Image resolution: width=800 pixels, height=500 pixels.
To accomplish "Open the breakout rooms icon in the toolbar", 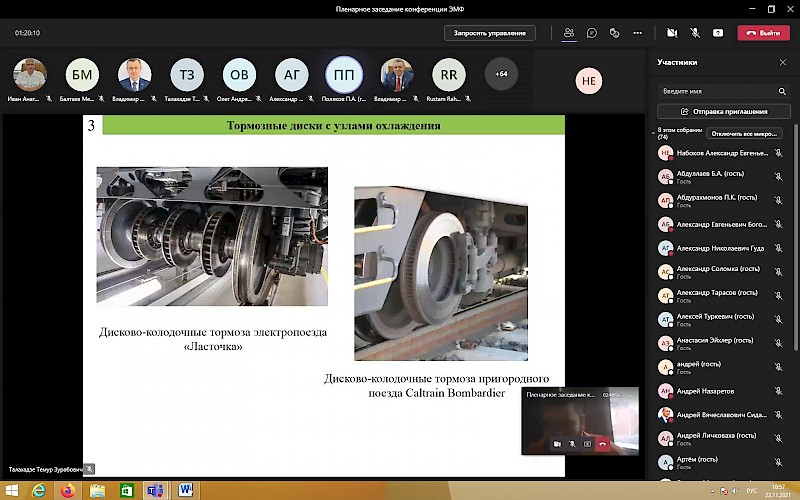I will [616, 33].
